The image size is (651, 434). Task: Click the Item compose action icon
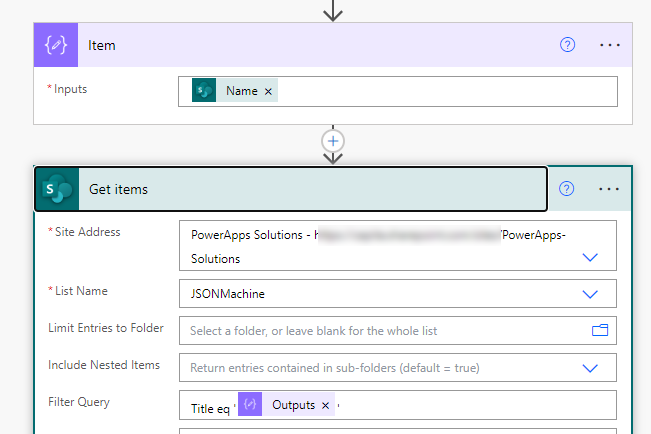point(56,45)
